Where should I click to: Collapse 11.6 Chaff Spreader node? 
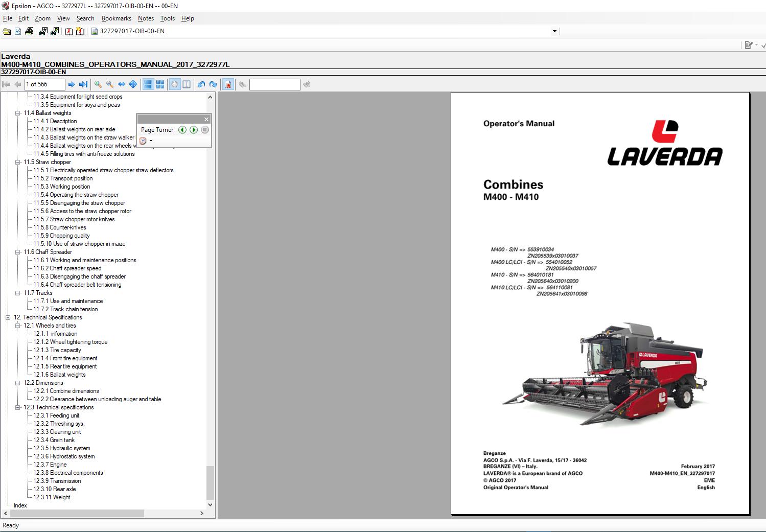tap(18, 252)
